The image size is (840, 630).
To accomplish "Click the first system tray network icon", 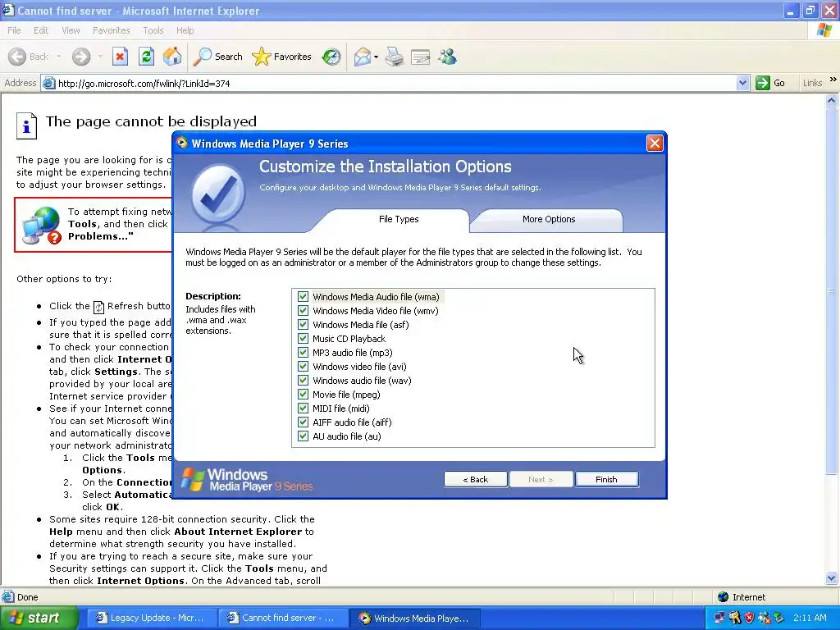I will pyautogui.click(x=719, y=618).
